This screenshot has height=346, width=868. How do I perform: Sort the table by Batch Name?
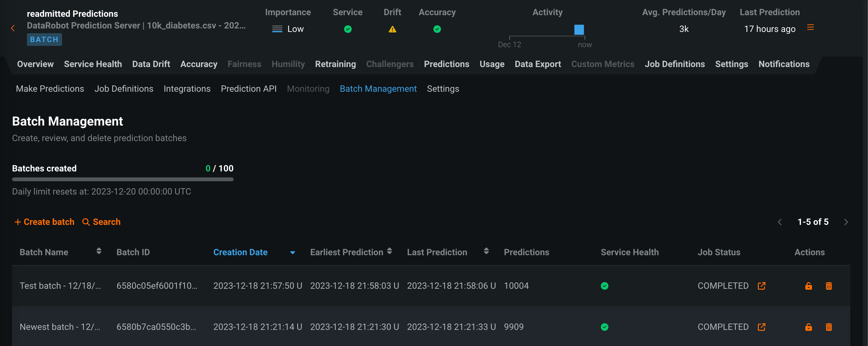coord(99,251)
